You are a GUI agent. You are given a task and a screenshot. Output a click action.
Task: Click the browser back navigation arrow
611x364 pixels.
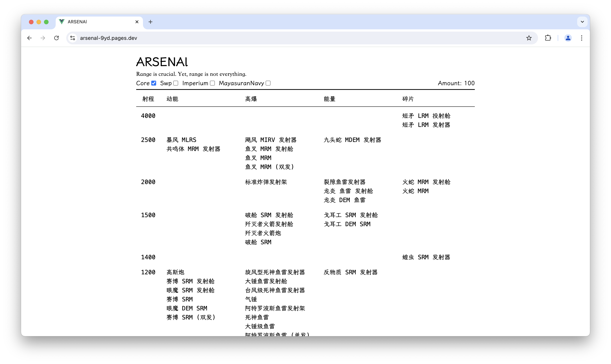click(x=29, y=38)
